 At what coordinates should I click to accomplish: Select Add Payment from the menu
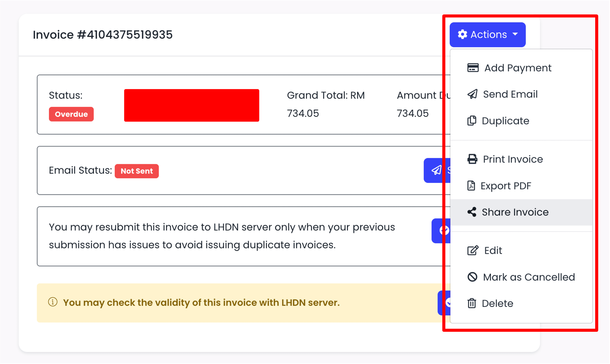click(518, 68)
